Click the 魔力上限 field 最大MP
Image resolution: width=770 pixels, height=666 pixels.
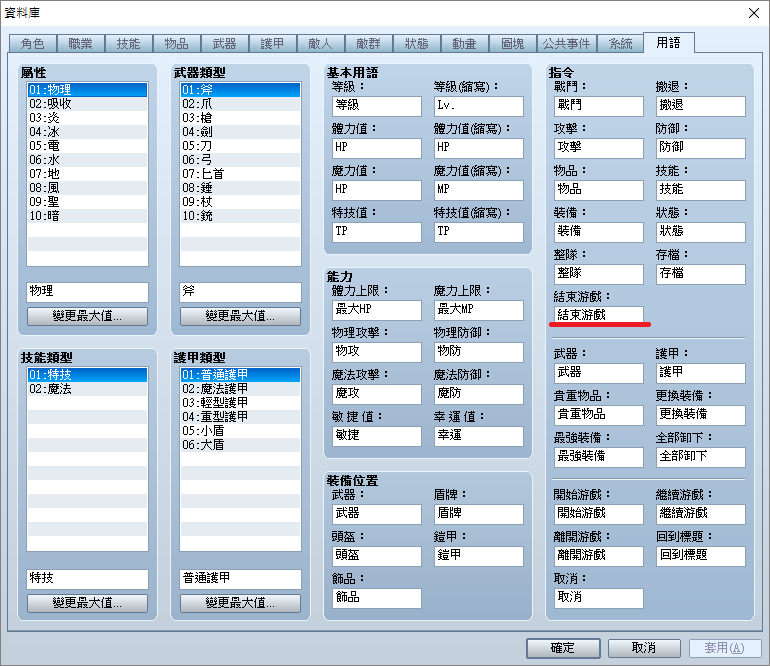[479, 310]
